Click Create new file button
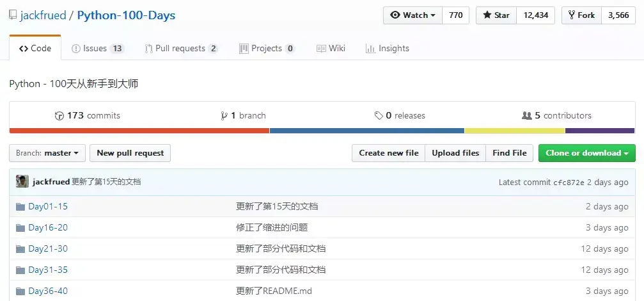This screenshot has height=301, width=644. (389, 153)
